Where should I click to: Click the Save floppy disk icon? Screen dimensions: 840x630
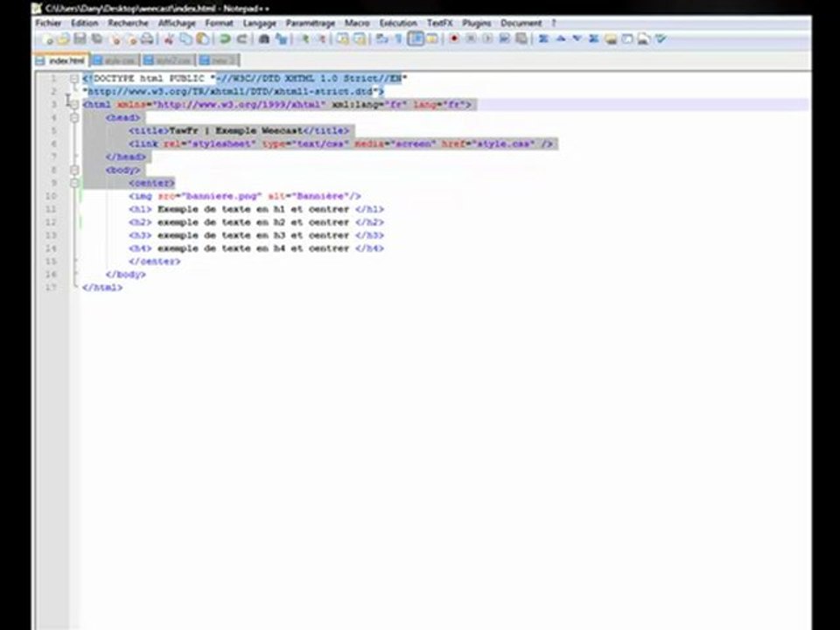pos(80,39)
